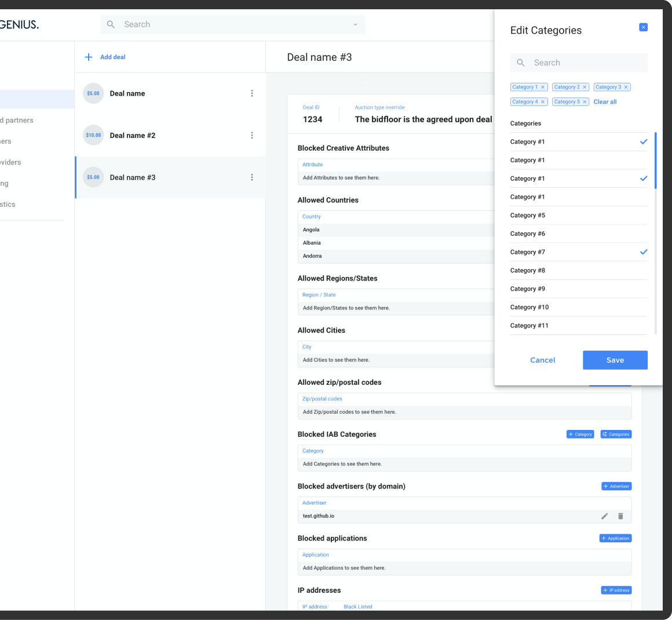The image size is (672, 620).
Task: Click the plus icon beside Add deal
Action: click(x=88, y=57)
